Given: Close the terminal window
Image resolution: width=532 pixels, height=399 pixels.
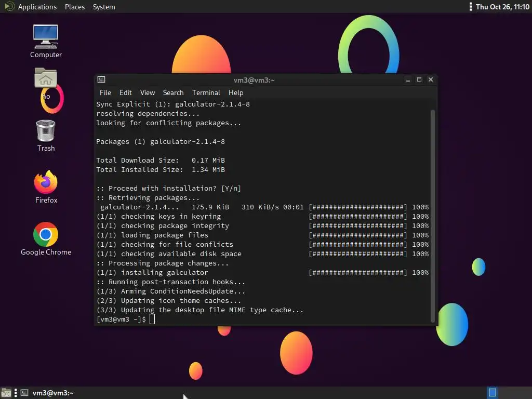Looking at the screenshot, I should point(431,79).
